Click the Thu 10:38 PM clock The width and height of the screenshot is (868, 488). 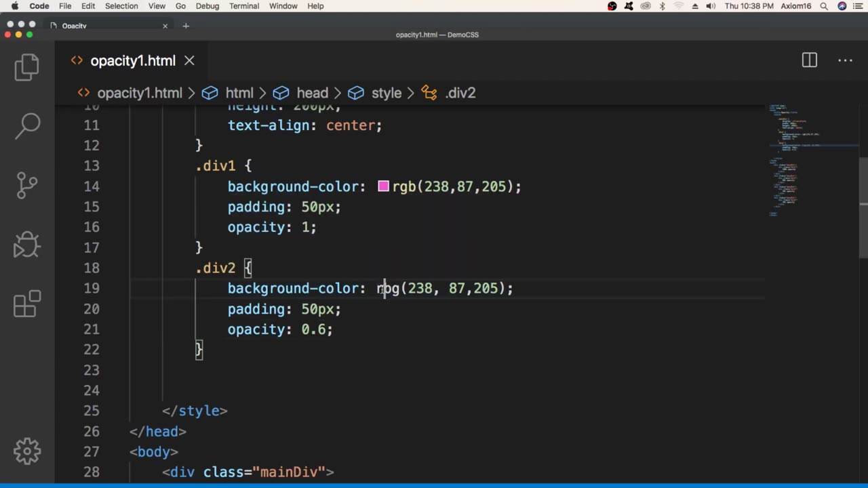[749, 6]
